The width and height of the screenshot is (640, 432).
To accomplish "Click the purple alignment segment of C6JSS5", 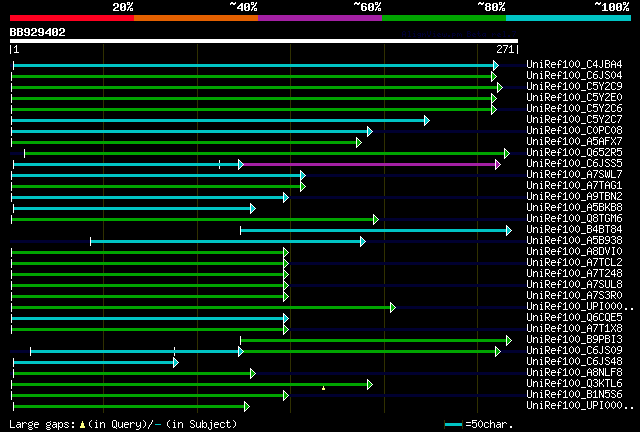I will [x=369, y=165].
